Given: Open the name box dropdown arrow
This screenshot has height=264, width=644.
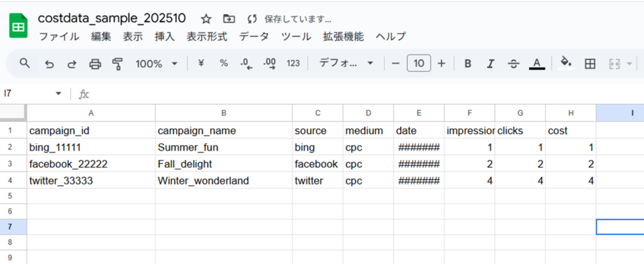Looking at the screenshot, I should [x=58, y=93].
